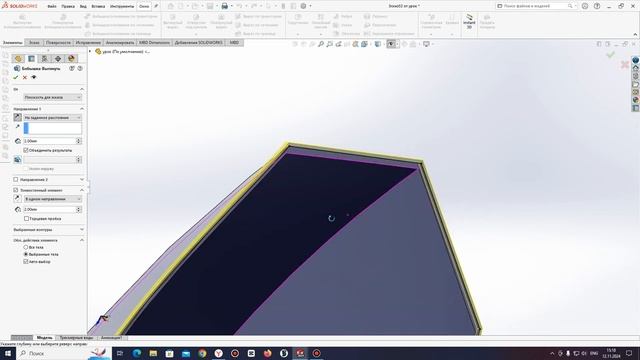The height and width of the screenshot is (360, 640).
Task: Click the draft on/off icon
Action: click(18, 160)
